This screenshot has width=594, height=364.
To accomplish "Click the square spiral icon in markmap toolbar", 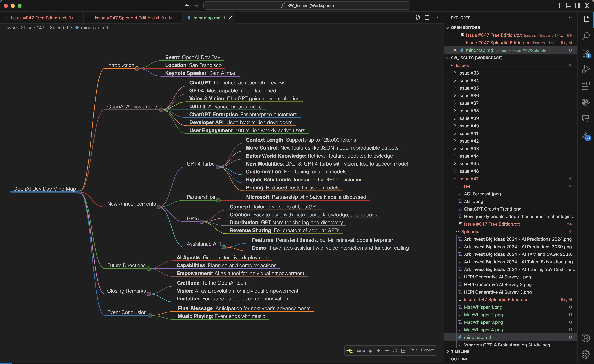I will tap(403, 350).
